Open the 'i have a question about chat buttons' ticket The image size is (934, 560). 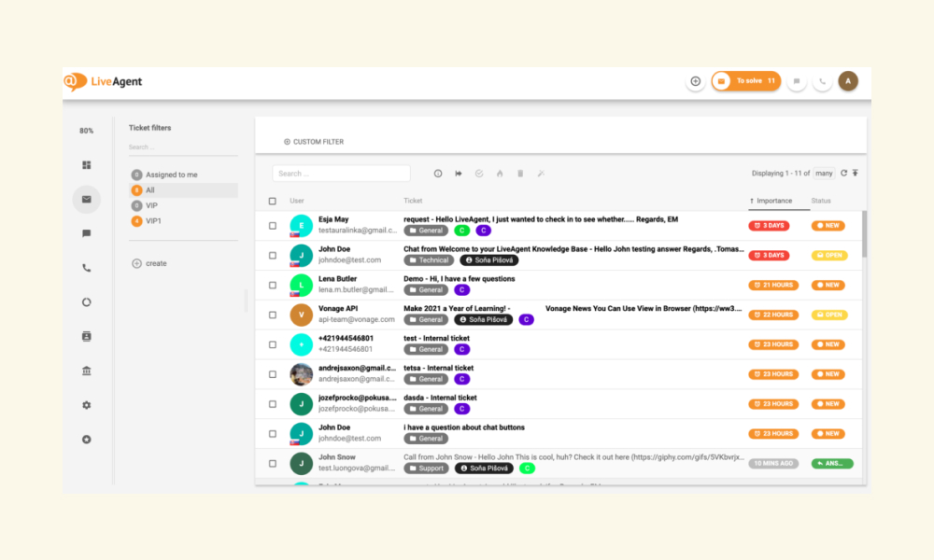(464, 427)
